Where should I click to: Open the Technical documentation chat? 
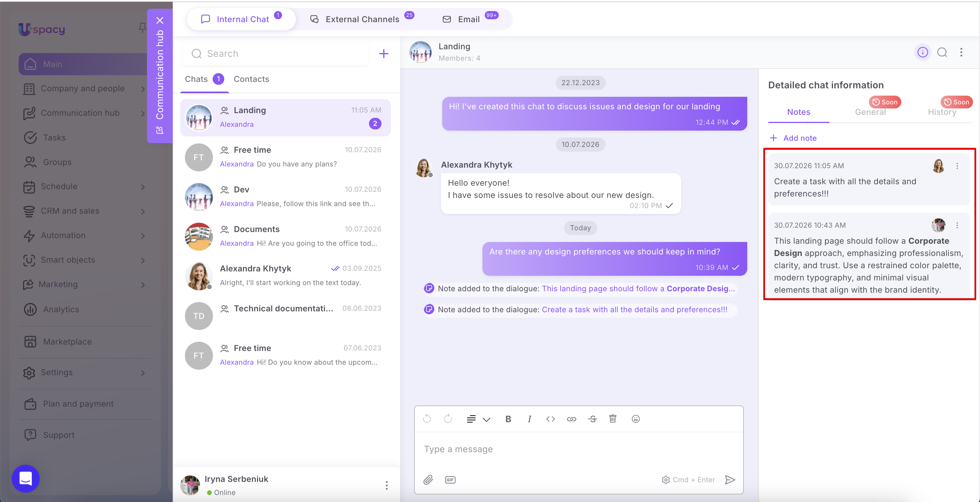coord(285,316)
